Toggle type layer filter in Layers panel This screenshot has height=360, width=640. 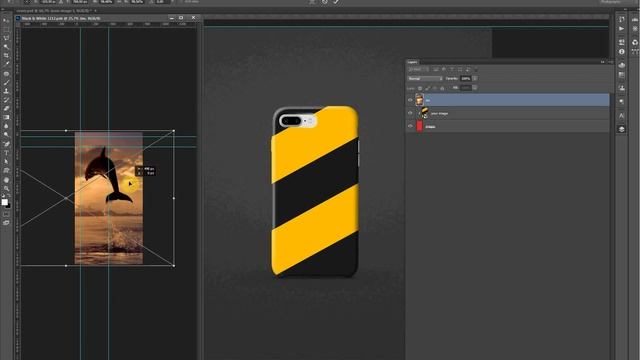pos(452,70)
